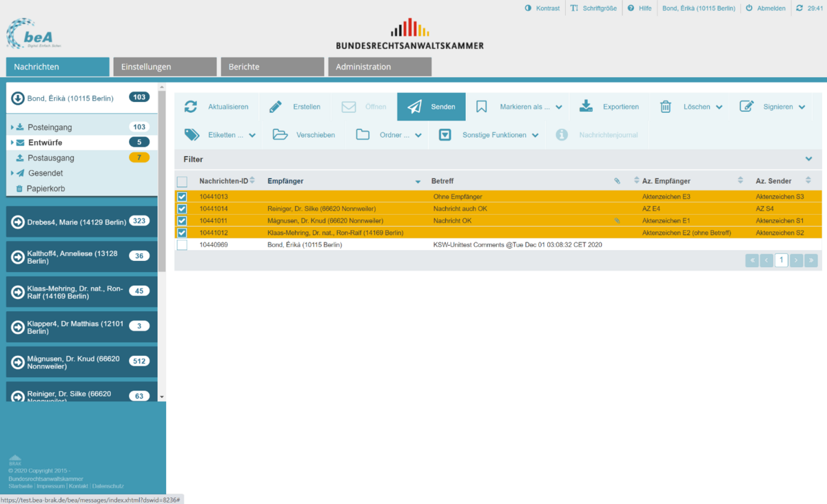Click the Schriftgröße text size icon
This screenshot has width=827, height=504.
(574, 8)
